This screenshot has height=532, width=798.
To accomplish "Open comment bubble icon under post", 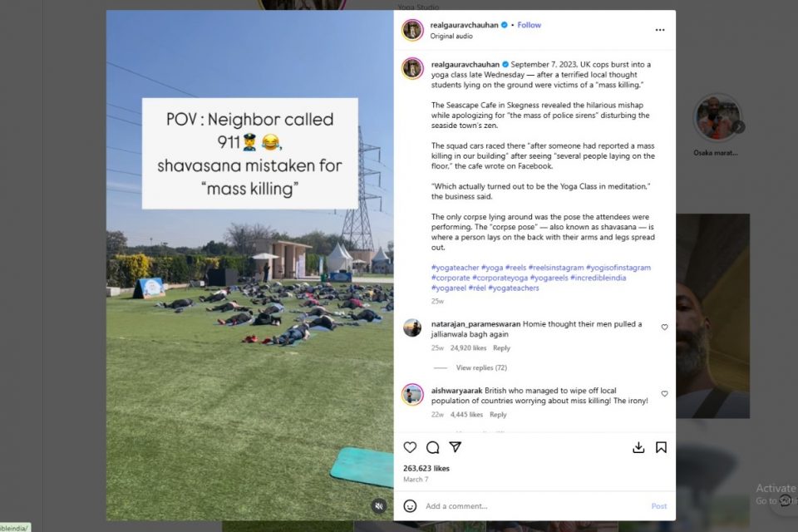I will (432, 447).
